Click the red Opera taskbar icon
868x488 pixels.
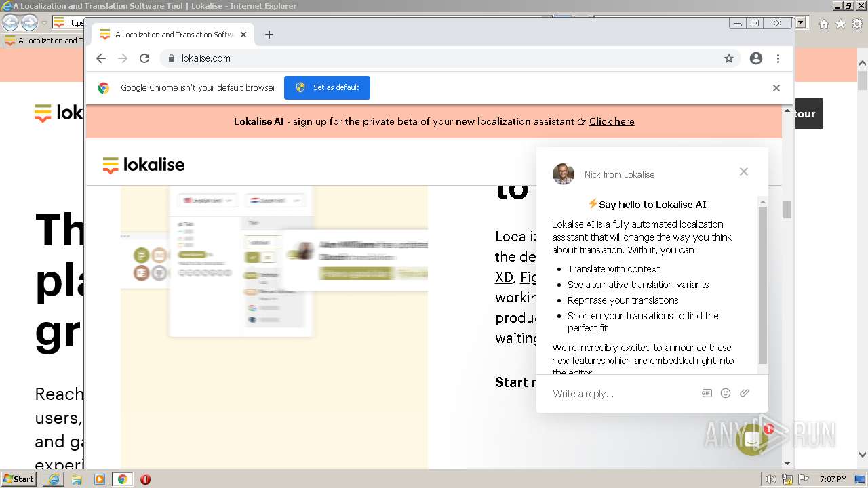(x=145, y=479)
